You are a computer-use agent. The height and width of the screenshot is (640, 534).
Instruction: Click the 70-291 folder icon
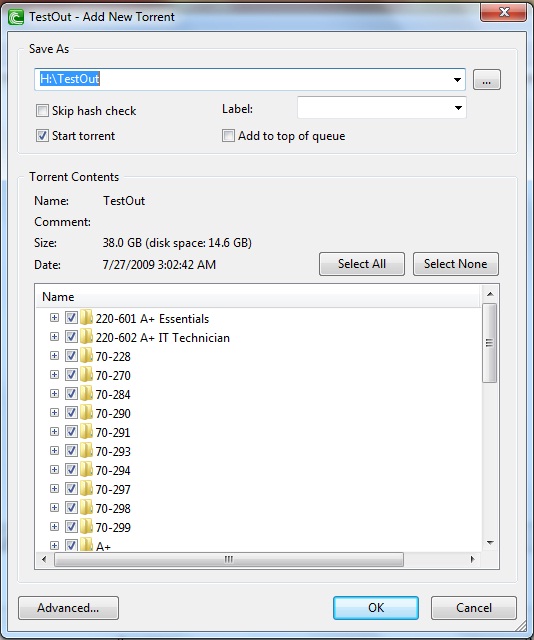[x=86, y=431]
